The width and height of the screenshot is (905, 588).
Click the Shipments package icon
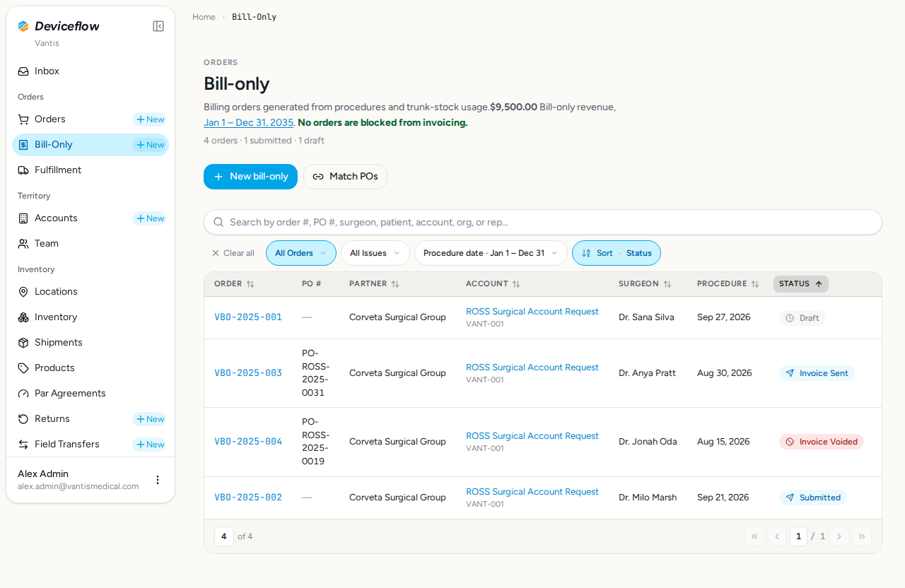23,343
